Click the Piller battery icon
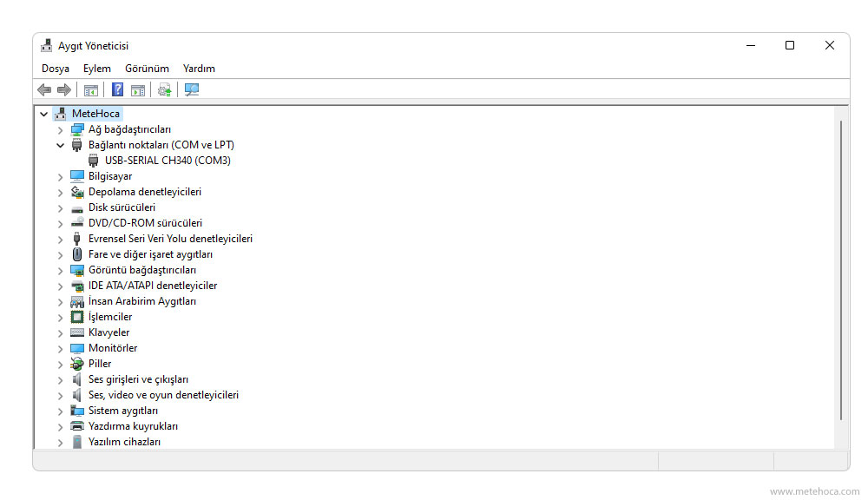Viewport: 868px width, 500px height. (77, 364)
